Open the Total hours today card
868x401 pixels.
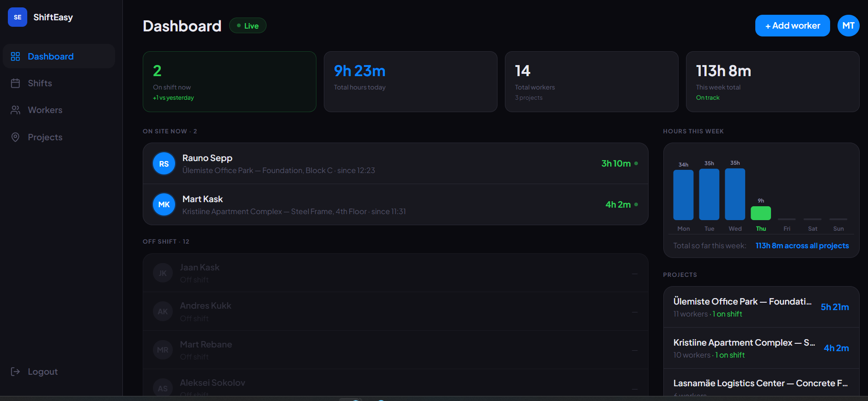click(411, 82)
